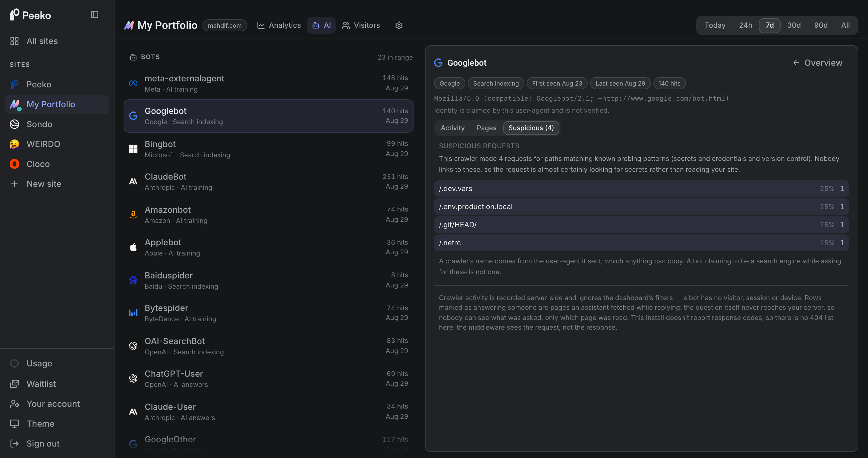Click ClaudeBot's 231 hits count
The height and width of the screenshot is (458, 868).
pos(395,177)
